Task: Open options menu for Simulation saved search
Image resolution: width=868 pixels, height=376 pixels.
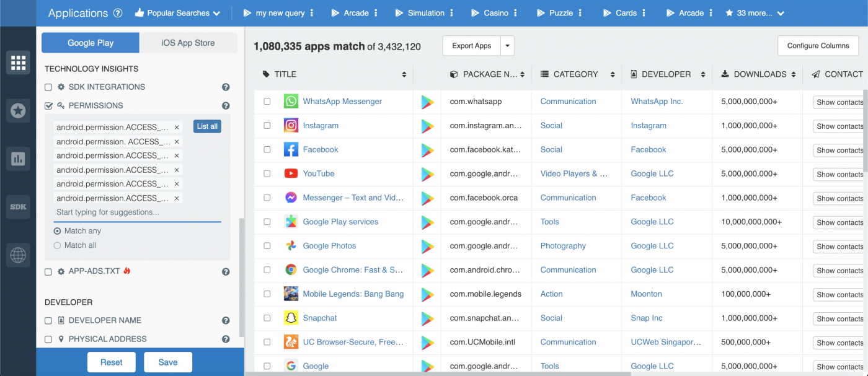Action: [x=452, y=13]
